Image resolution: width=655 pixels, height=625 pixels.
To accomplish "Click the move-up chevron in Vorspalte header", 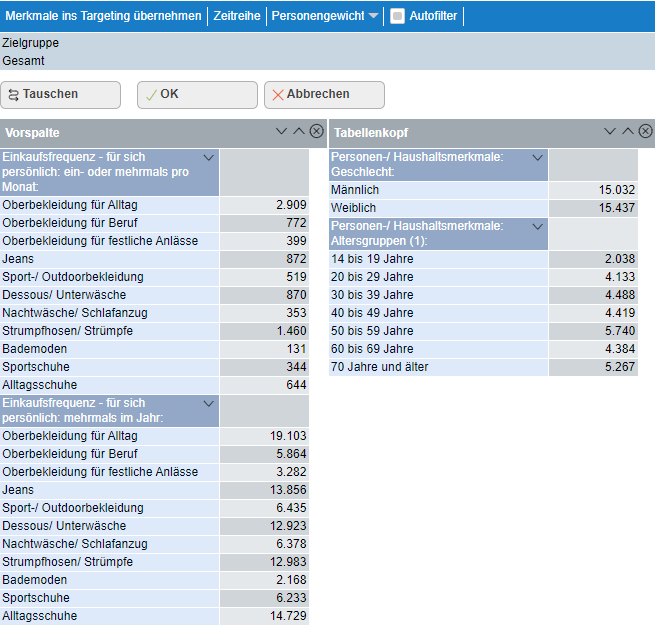I will 298,132.
